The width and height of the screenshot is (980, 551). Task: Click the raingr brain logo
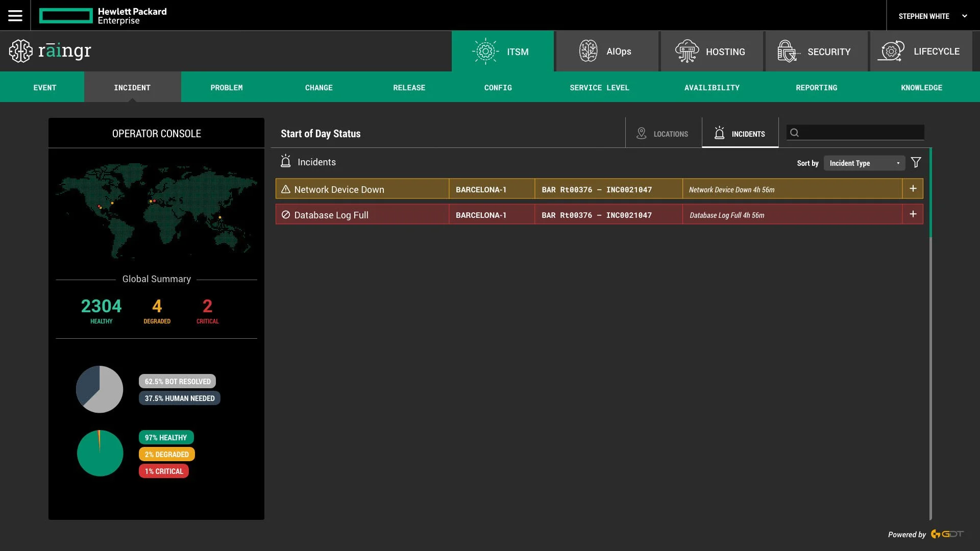point(21,51)
